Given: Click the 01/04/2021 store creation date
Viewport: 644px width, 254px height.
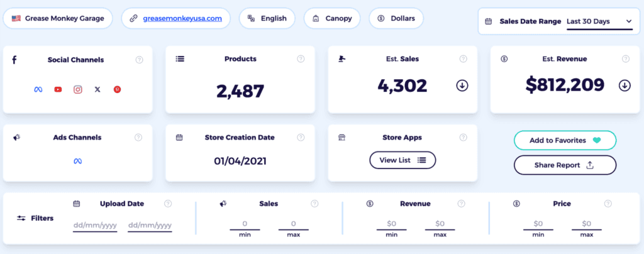Looking at the screenshot, I should tap(240, 161).
